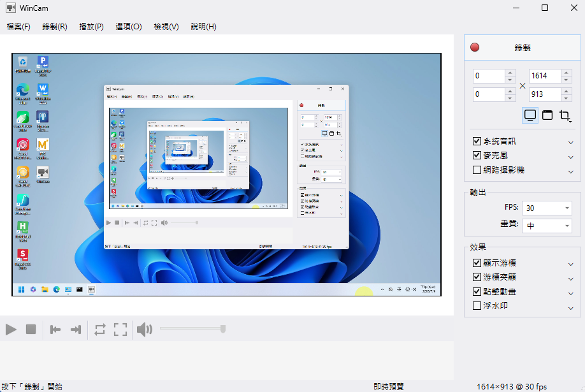
Task: Enable the 網路攝影機 checkbox
Action: tap(477, 170)
